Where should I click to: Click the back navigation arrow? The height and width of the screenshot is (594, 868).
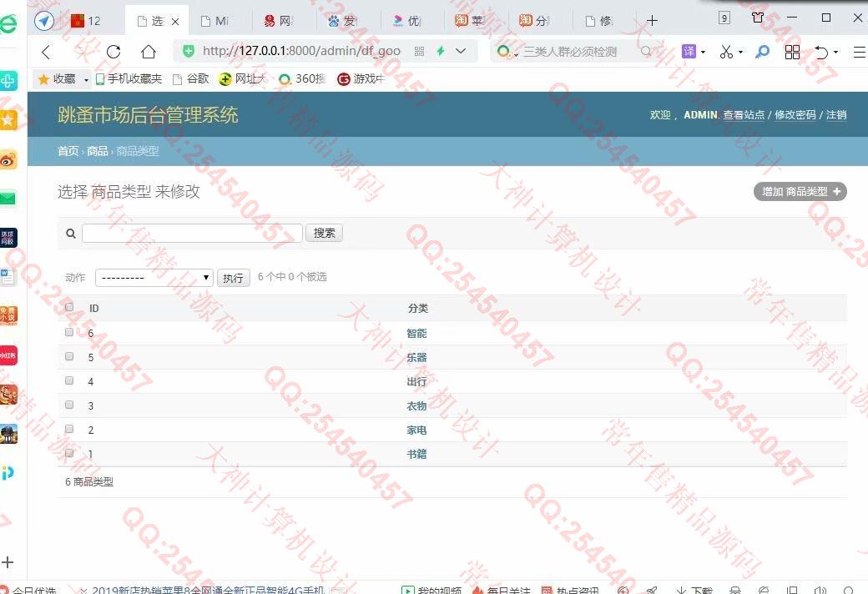click(x=46, y=52)
